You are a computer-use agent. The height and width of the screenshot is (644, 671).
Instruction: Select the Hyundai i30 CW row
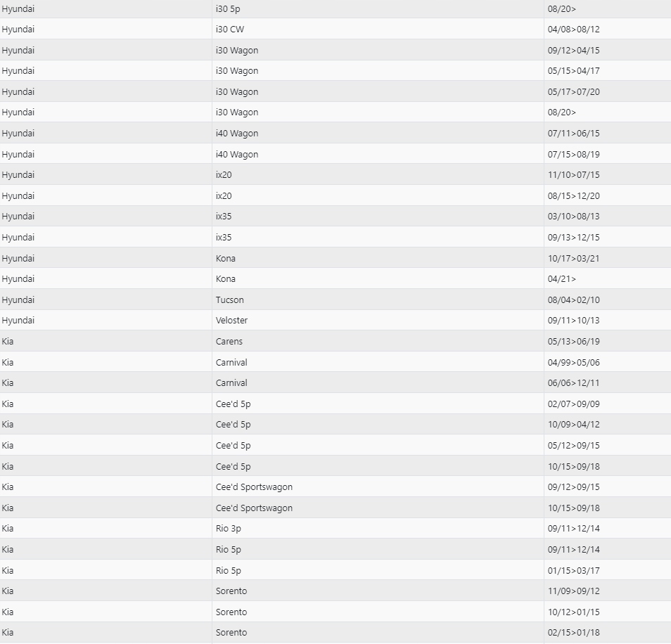point(335,29)
